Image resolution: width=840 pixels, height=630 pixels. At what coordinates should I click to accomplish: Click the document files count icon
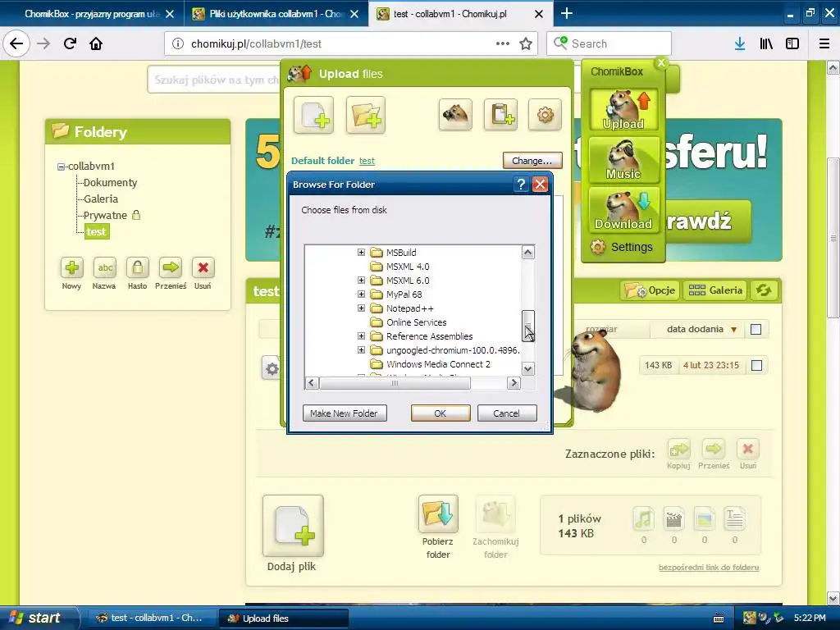[x=734, y=518]
